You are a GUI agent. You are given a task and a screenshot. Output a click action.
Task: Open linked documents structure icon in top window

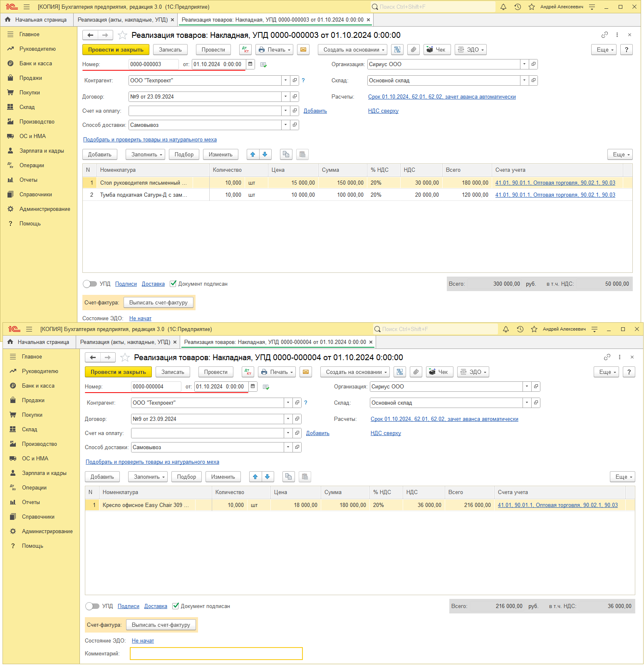397,49
